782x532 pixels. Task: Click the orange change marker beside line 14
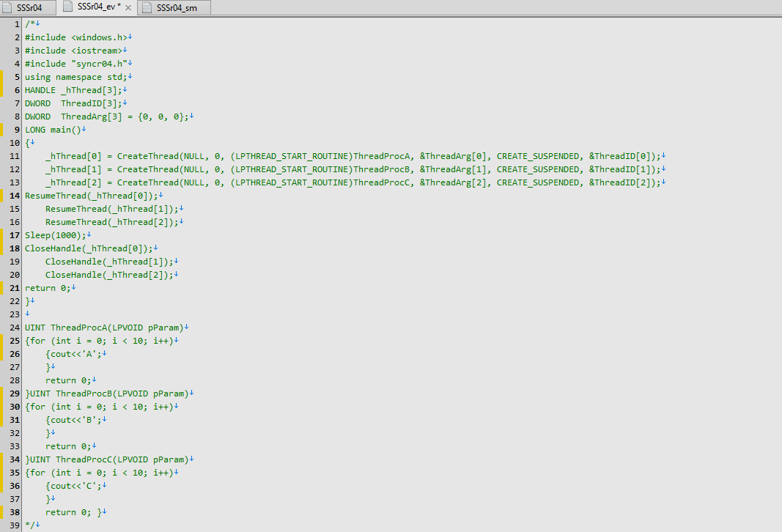pos(3,196)
